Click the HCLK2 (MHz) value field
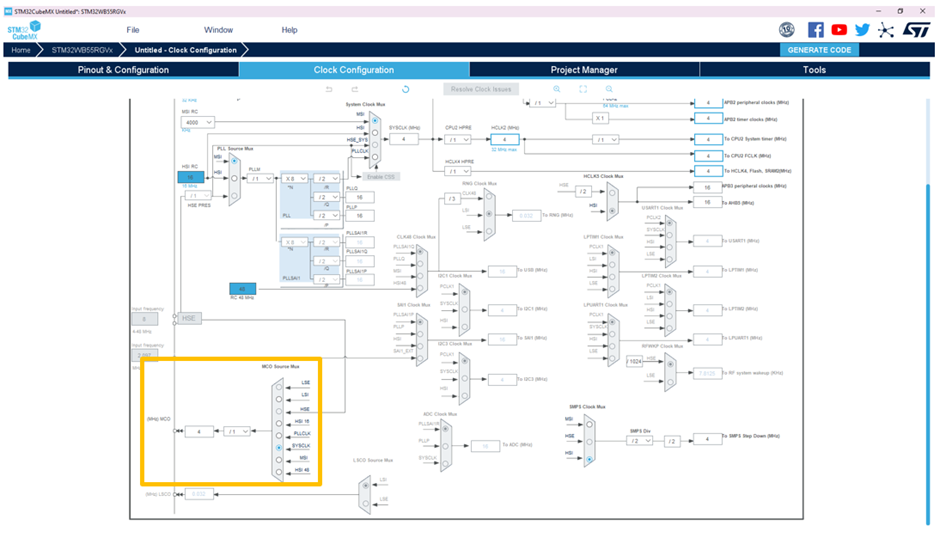The image size is (940, 538). pos(505,139)
